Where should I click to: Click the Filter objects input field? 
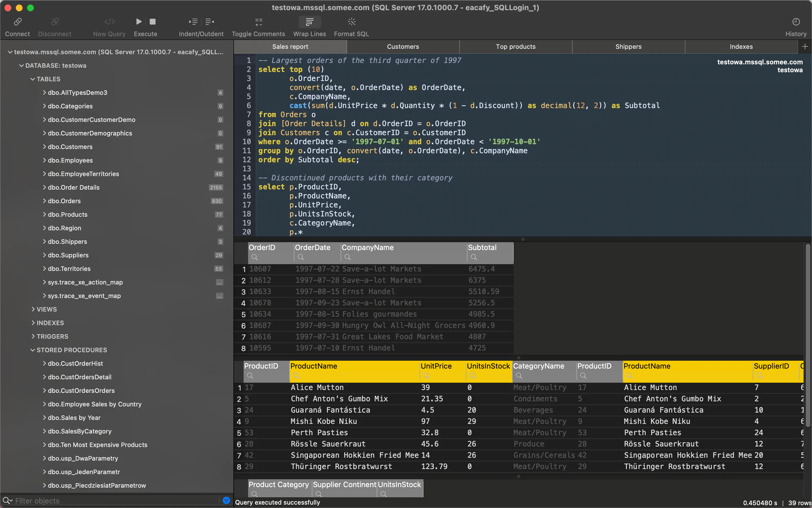coord(116,501)
